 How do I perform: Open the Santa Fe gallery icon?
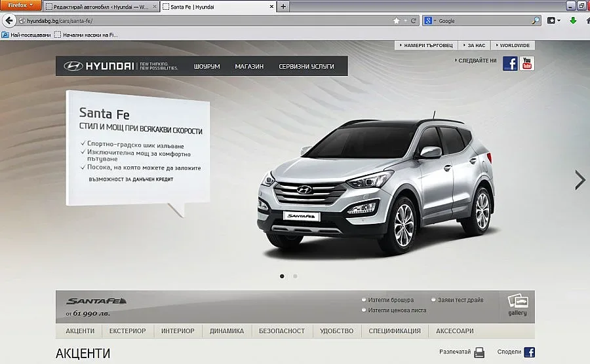point(517,304)
